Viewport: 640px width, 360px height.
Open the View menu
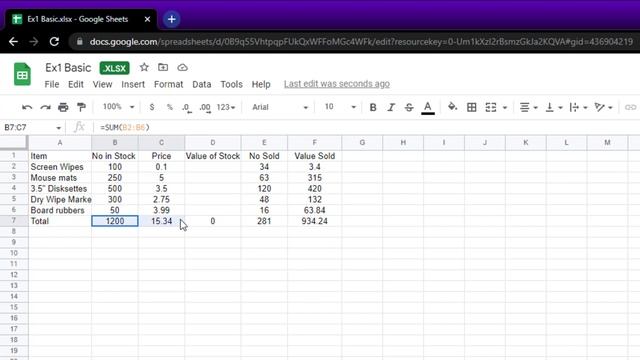[102, 84]
